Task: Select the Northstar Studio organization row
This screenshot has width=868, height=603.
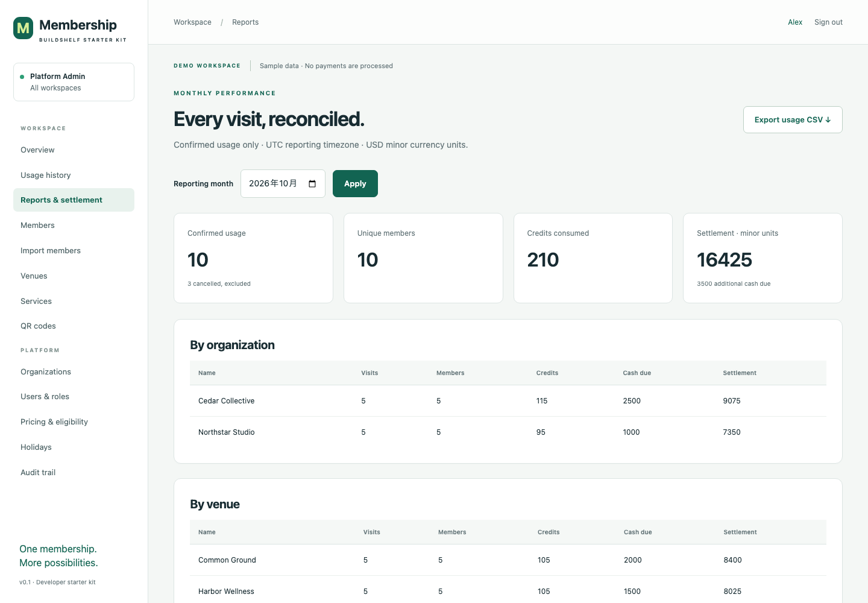Action: [x=508, y=432]
